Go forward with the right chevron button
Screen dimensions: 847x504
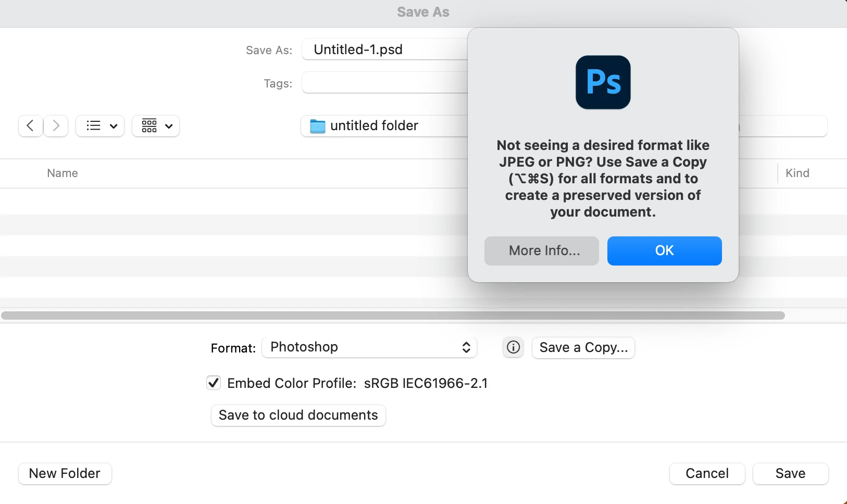point(56,126)
